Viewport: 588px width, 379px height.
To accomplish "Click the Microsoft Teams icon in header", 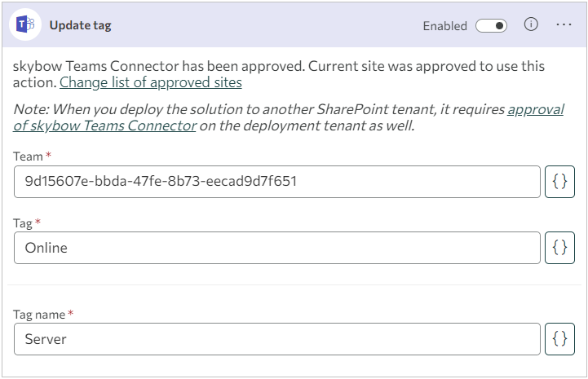I will point(25,25).
